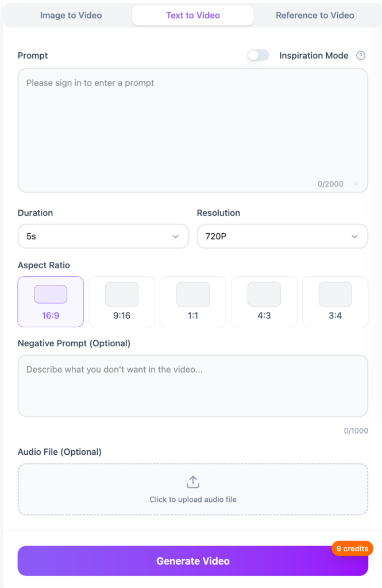Switch to the Image to Video tab
This screenshot has width=382, height=588.
coord(71,16)
